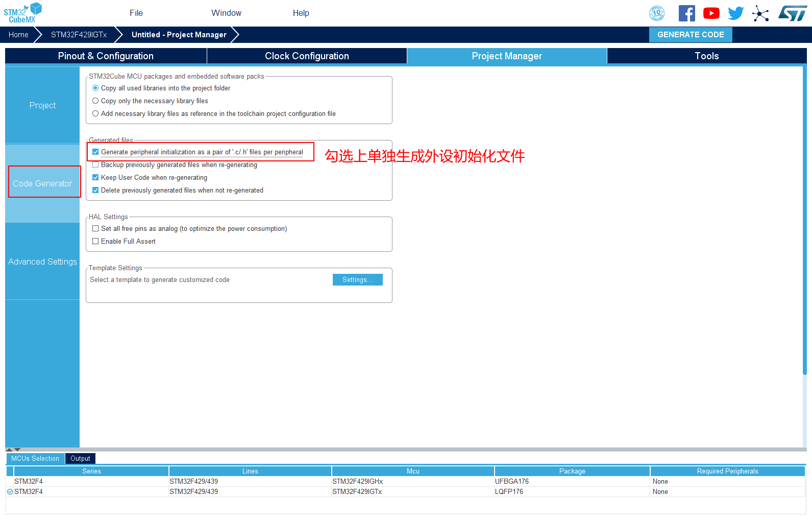
Task: Switch to Clock Configuration tab
Action: (x=307, y=56)
